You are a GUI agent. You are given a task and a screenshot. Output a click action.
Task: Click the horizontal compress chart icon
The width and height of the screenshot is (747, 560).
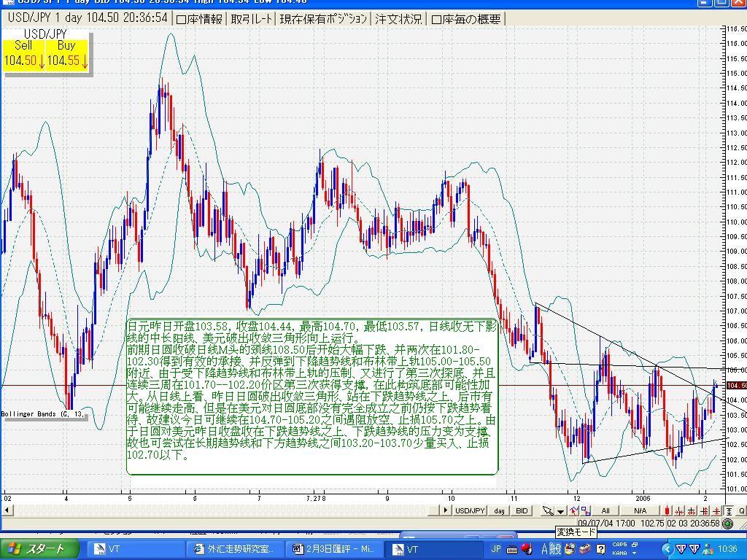coord(679,511)
